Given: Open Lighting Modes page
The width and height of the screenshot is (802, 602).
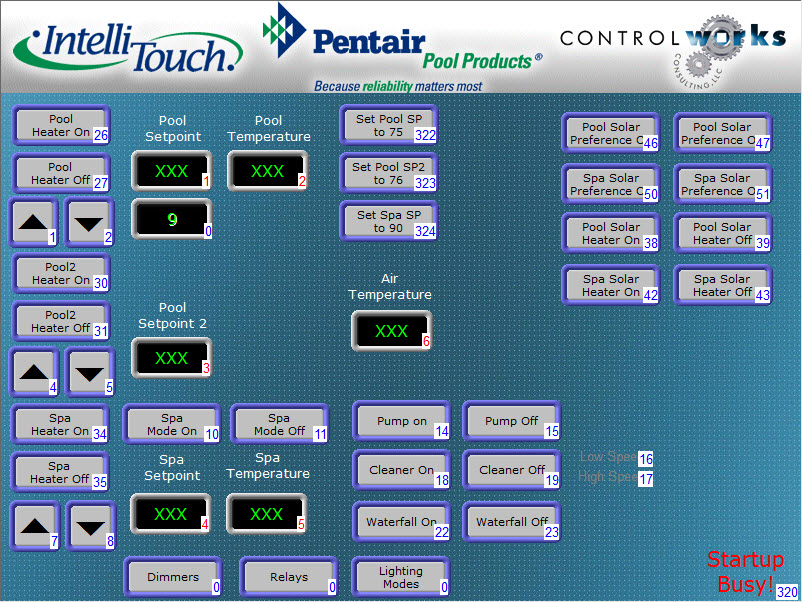Looking at the screenshot, I should tap(401, 577).
